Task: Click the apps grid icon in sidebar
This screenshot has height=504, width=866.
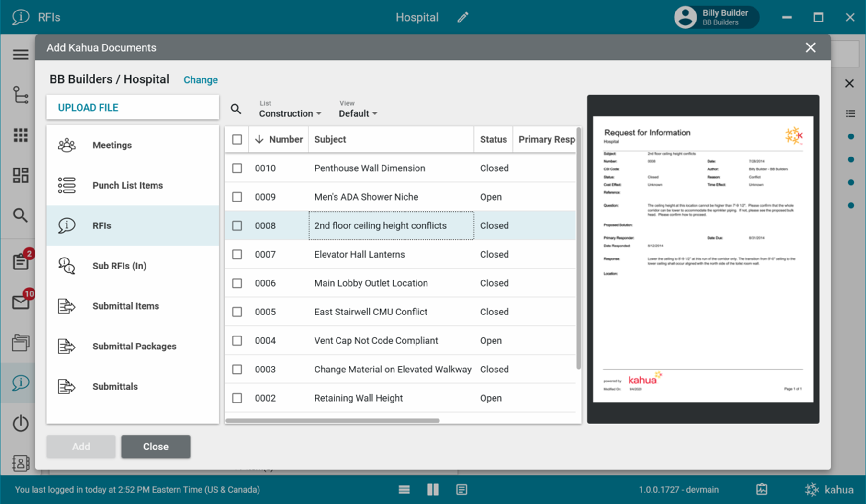Action: click(x=21, y=135)
